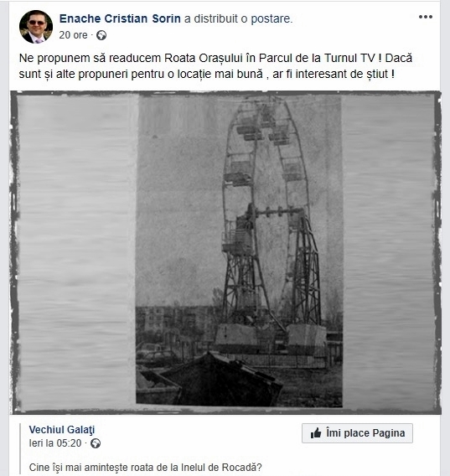
Task: Open the Enache Cristian Sorin profile name link
Action: 120,18
